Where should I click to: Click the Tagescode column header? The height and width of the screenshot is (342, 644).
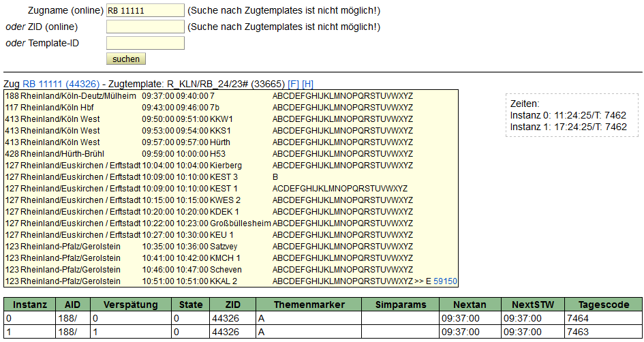click(602, 305)
